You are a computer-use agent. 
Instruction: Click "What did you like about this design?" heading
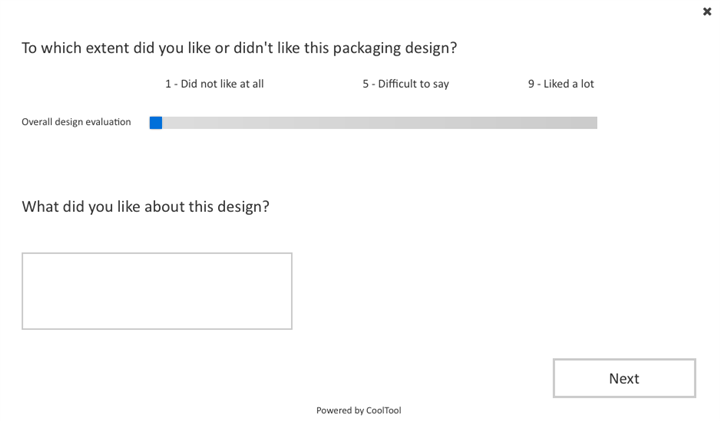[x=145, y=207]
